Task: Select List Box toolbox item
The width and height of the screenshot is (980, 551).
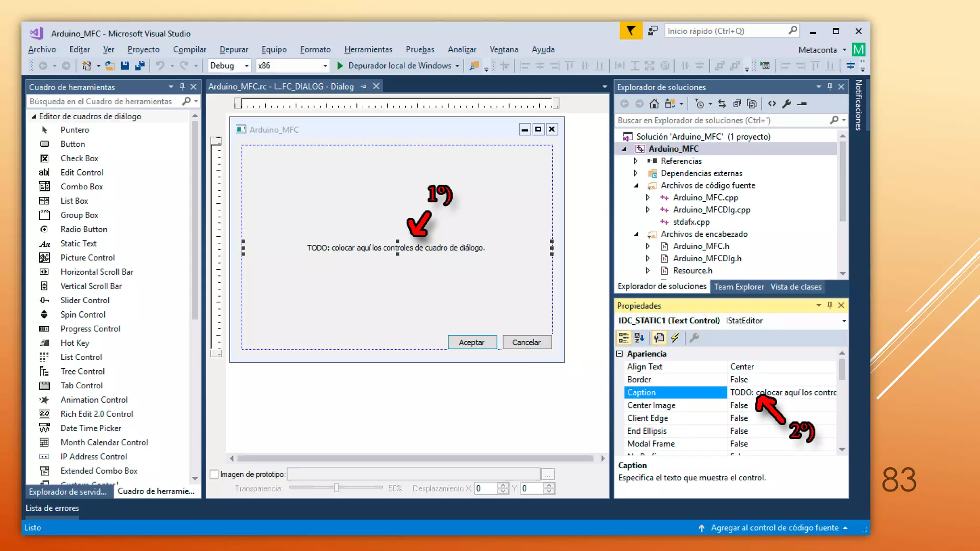Action: coord(74,201)
